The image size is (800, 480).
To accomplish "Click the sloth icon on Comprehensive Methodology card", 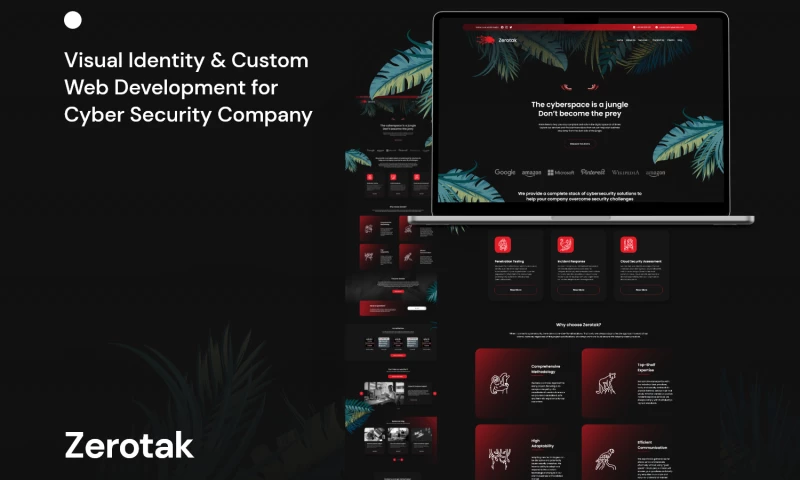I will click(499, 384).
